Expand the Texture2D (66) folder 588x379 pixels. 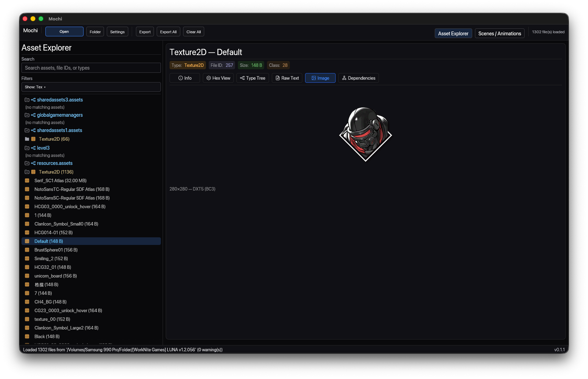pyautogui.click(x=27, y=139)
